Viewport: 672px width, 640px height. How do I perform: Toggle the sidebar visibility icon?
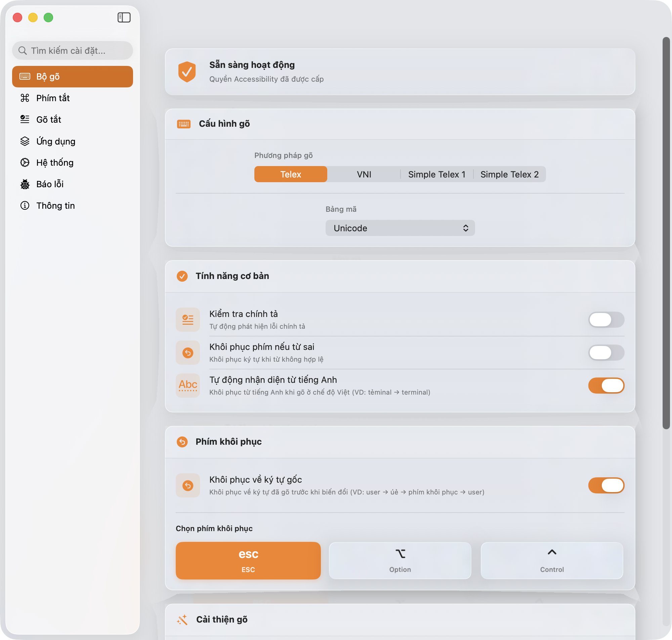124,17
